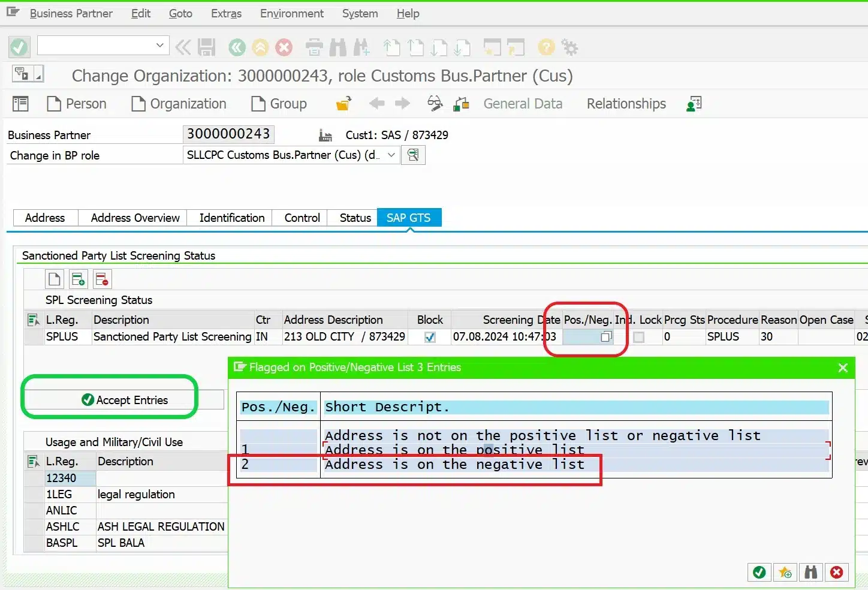The image size is (868, 590).
Task: Click the popup binoculars Find icon
Action: coord(810,573)
